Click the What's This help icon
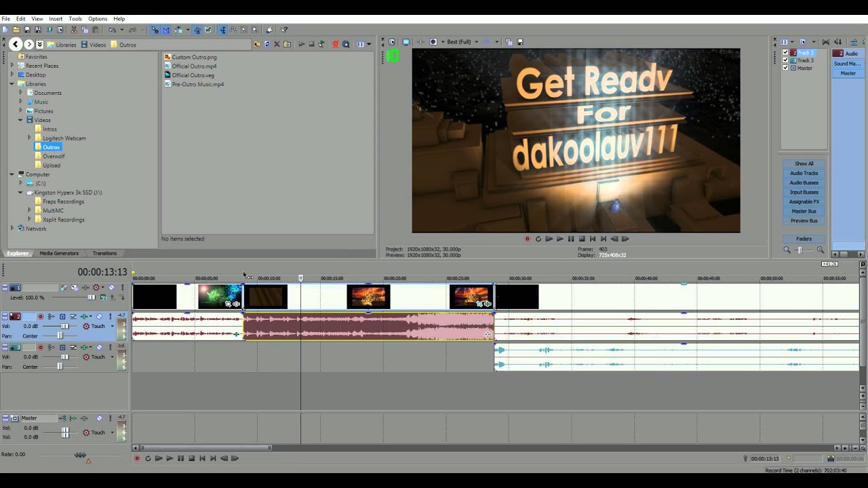The width and height of the screenshot is (868, 488). (x=283, y=30)
